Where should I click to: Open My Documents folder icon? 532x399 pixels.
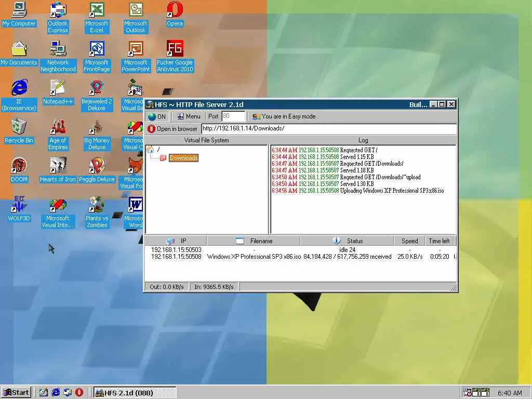(19, 54)
